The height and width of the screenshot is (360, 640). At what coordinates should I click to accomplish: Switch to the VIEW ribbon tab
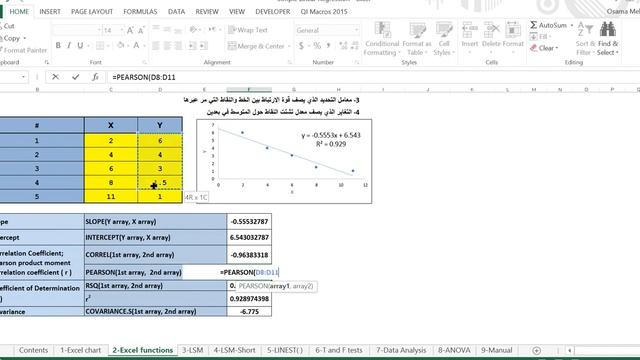coord(237,11)
